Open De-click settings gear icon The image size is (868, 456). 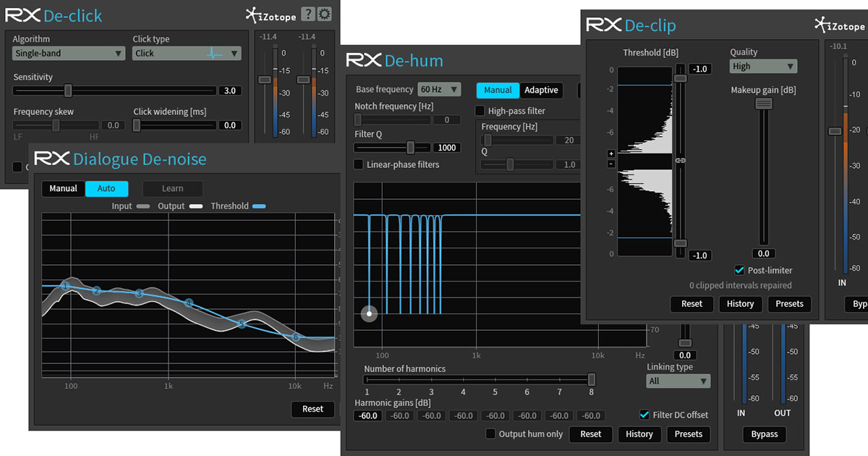tap(324, 14)
